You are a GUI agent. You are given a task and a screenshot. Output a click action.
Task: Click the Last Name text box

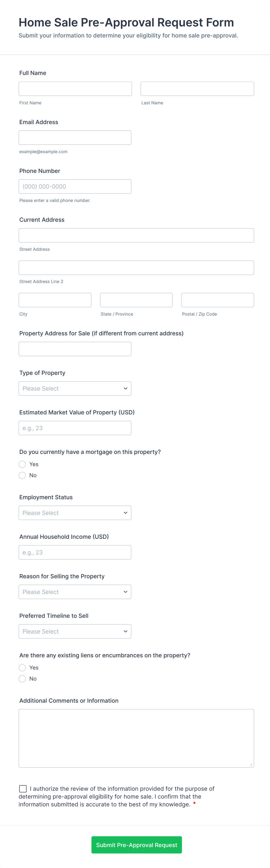[197, 89]
